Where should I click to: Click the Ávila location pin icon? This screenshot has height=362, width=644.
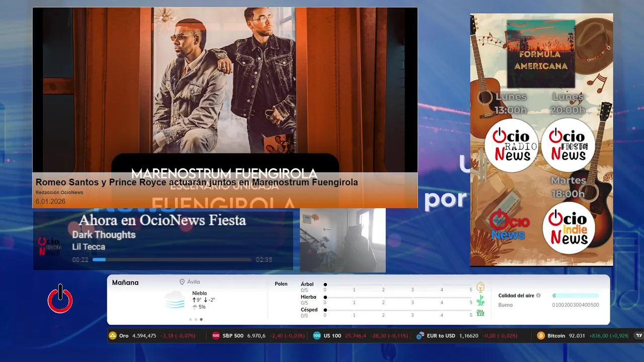point(182,282)
